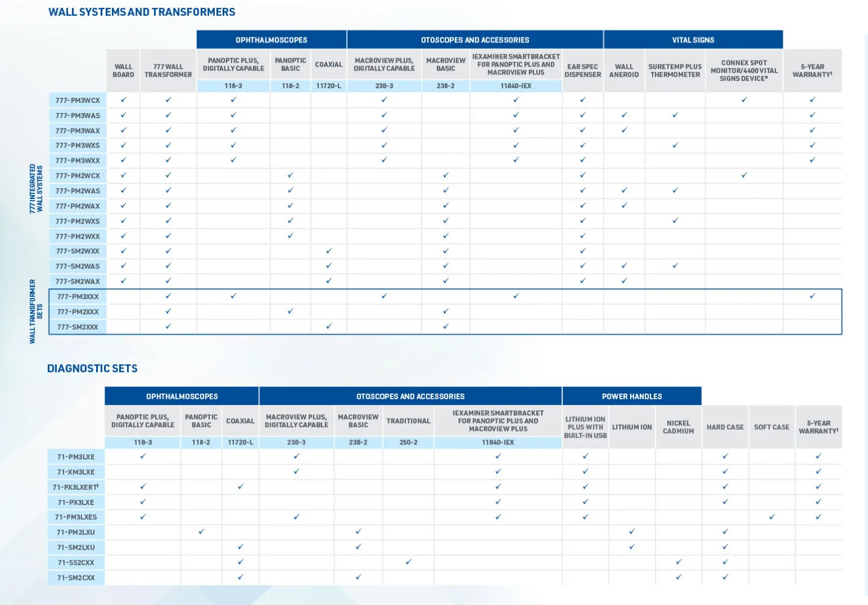Viewport: 868px width, 605px height.
Task: Click the Wall Aneroid checkmark in 777-SM2WAX row
Action: pyautogui.click(x=624, y=280)
